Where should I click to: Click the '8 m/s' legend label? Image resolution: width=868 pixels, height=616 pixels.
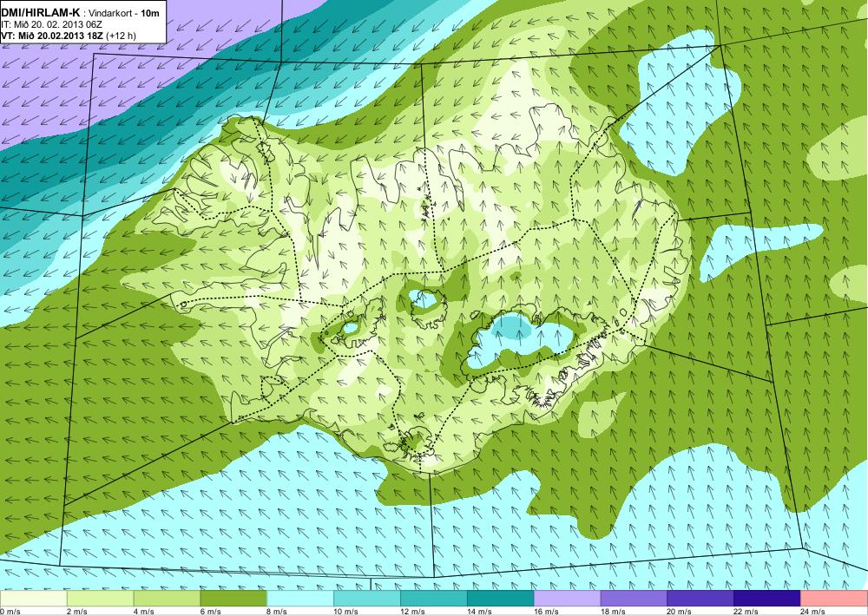(278, 612)
